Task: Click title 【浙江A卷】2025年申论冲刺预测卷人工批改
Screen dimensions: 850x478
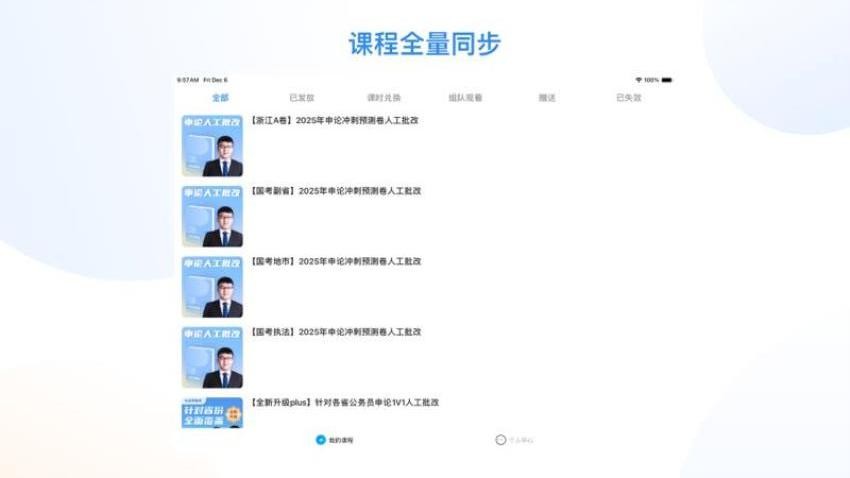Action: [334, 120]
